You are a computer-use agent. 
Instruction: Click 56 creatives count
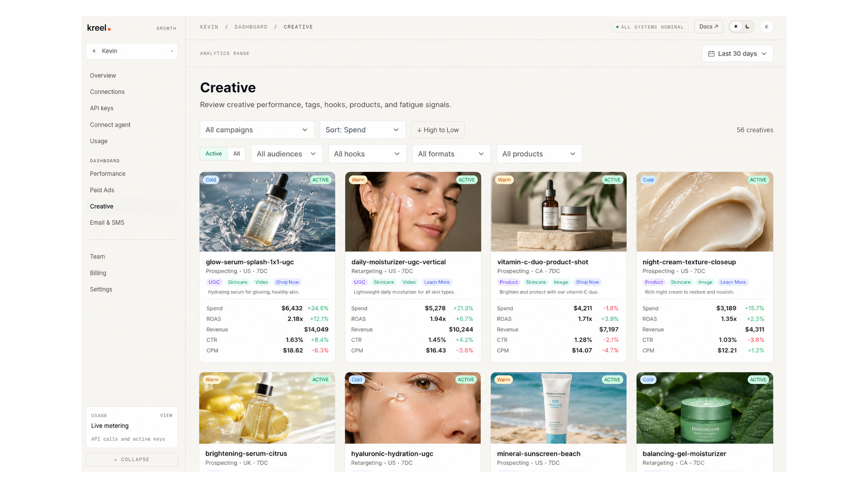click(755, 130)
